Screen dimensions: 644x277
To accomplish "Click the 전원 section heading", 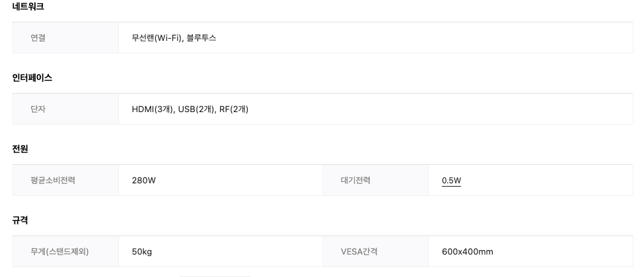I will click(20, 149).
